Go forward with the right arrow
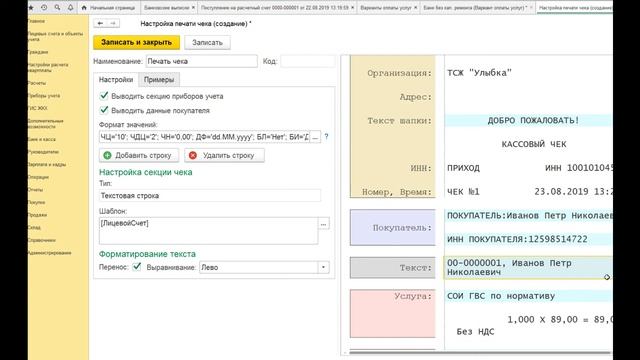This screenshot has width=640, height=360. [113, 23]
